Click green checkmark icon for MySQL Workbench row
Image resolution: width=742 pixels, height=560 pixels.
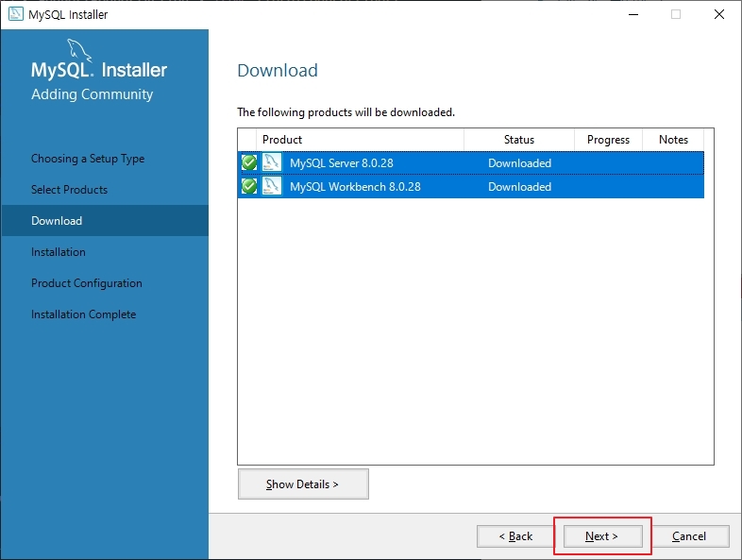(x=249, y=186)
